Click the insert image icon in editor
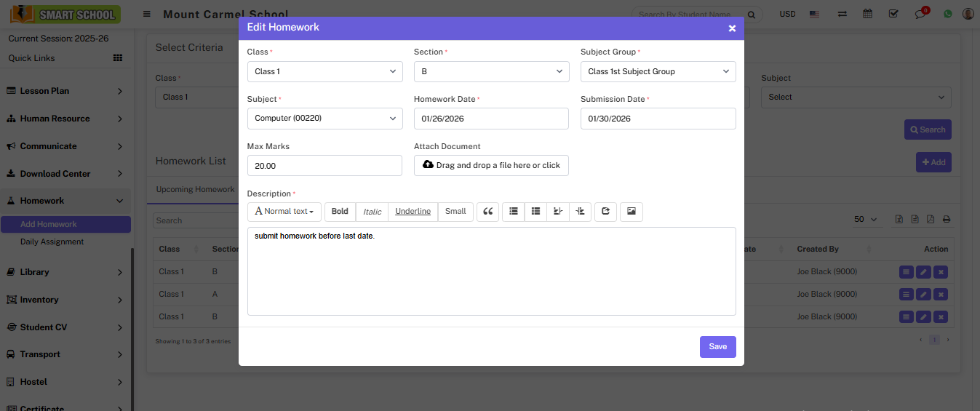This screenshot has width=980, height=411. [x=632, y=212]
